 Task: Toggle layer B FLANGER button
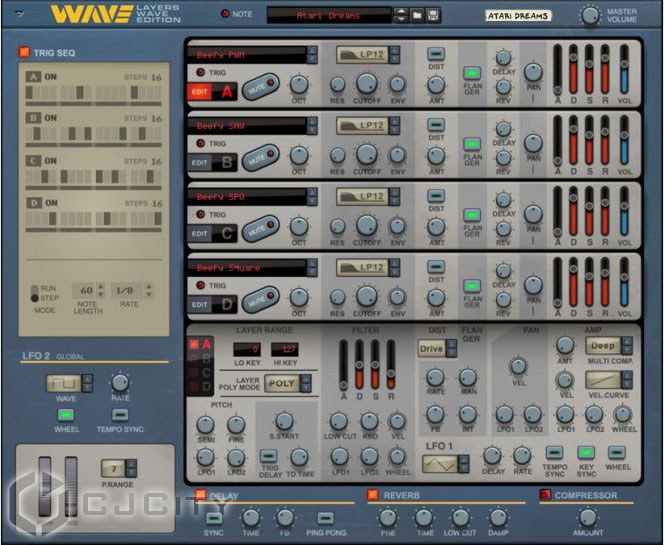[472, 144]
